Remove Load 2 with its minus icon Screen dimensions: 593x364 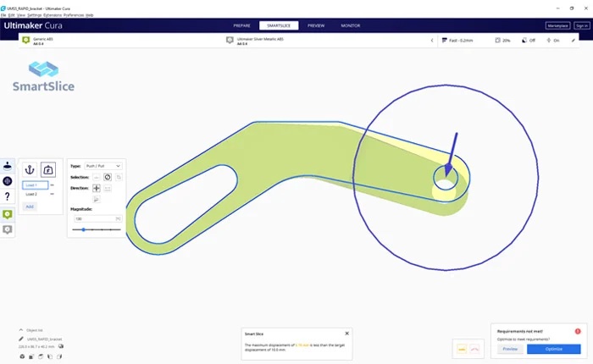click(53, 194)
